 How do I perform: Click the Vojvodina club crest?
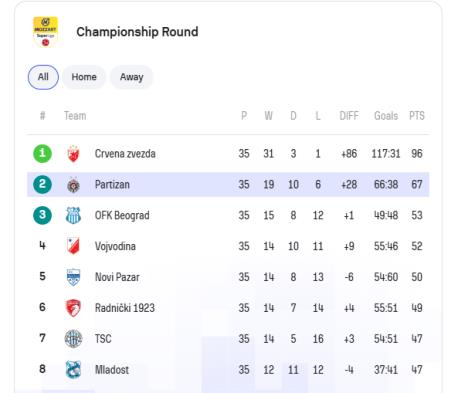click(x=73, y=246)
